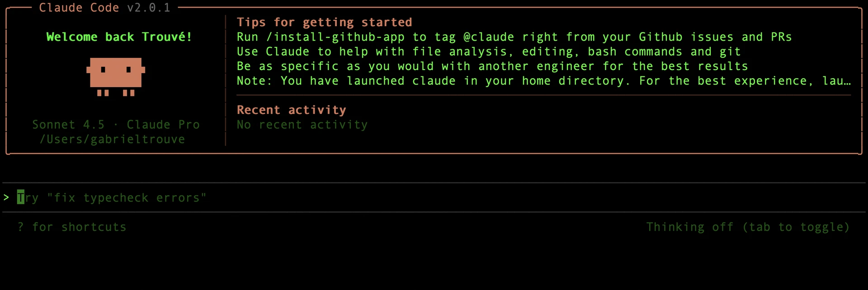The image size is (868, 290).
Task: Click the /Users/gabrieltrouve directory path
Action: pos(112,139)
